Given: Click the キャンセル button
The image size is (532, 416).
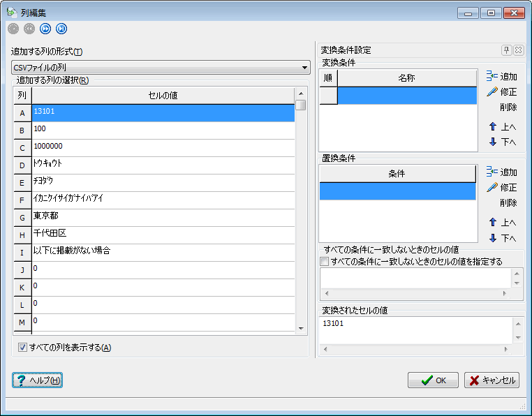Looking at the screenshot, I should (x=492, y=380).
